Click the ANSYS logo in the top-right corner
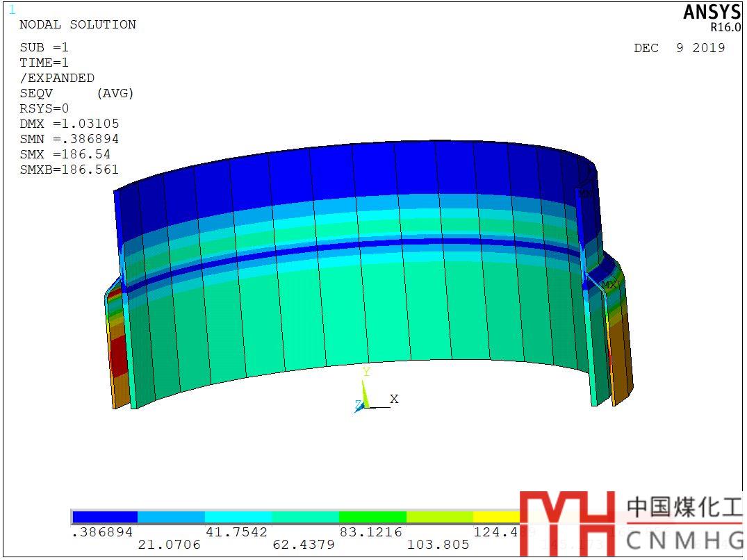Image resolution: width=747 pixels, height=560 pixels. point(712,13)
